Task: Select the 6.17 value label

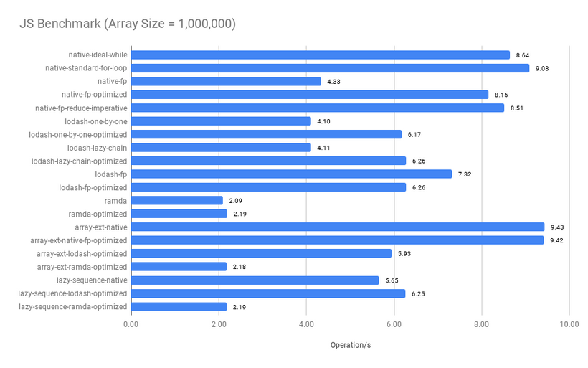Action: (414, 135)
